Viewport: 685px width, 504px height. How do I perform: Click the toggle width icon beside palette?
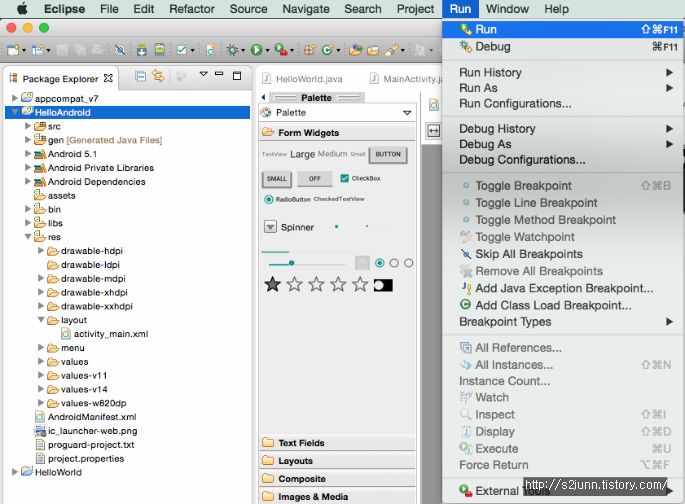433,130
